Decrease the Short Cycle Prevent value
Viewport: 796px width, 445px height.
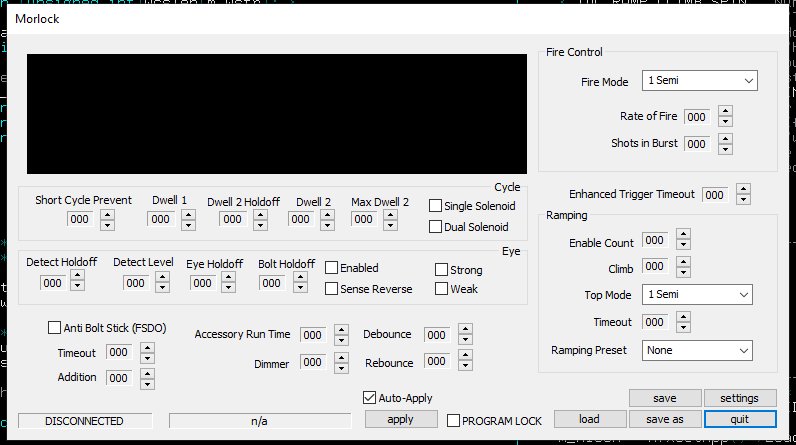(106, 224)
